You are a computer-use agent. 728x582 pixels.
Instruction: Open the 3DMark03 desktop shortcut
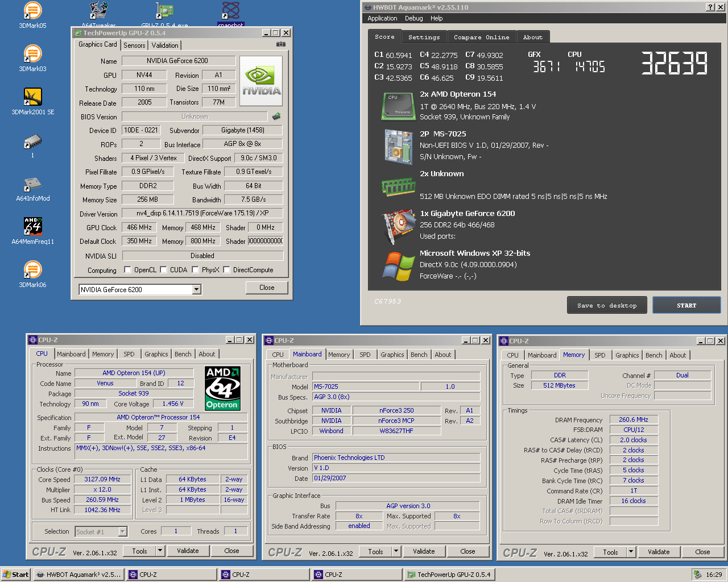point(32,58)
